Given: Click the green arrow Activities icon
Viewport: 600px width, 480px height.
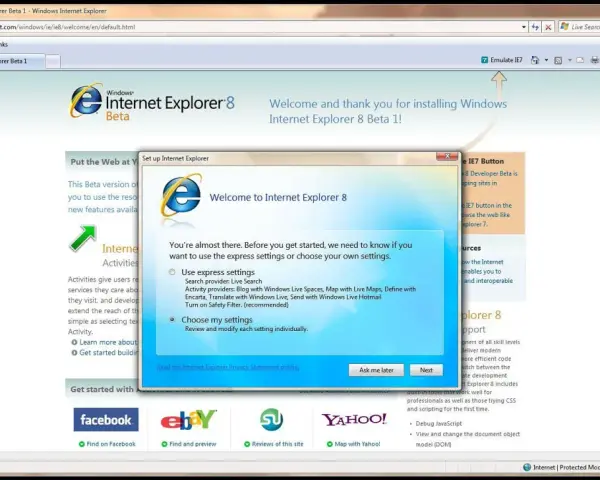Looking at the screenshot, I should pos(83,238).
